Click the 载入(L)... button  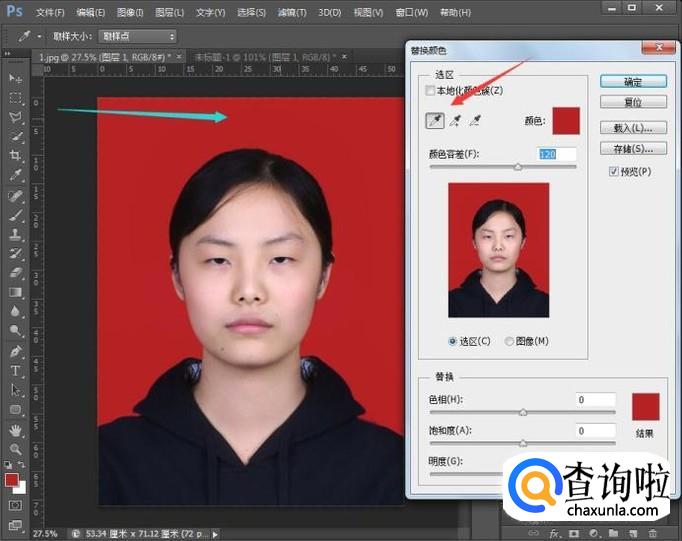tap(633, 128)
